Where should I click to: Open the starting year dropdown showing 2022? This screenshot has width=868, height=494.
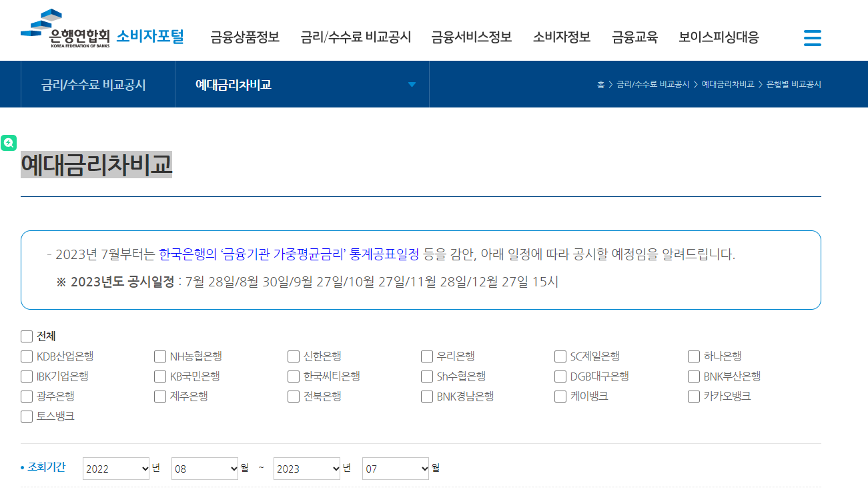coord(115,468)
